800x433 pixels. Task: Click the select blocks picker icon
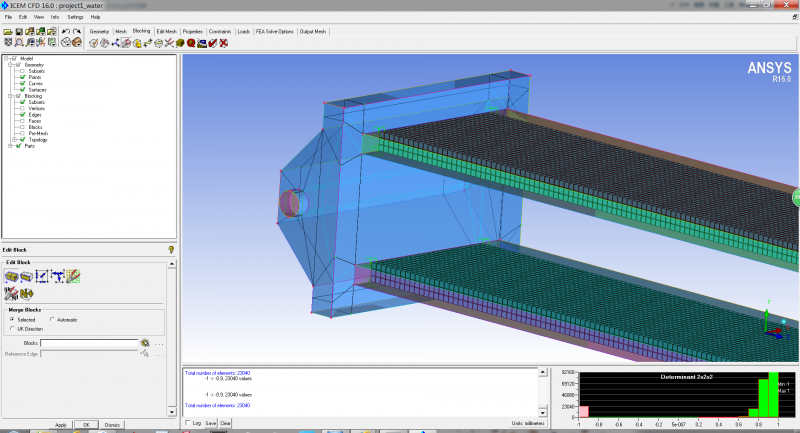pos(145,343)
